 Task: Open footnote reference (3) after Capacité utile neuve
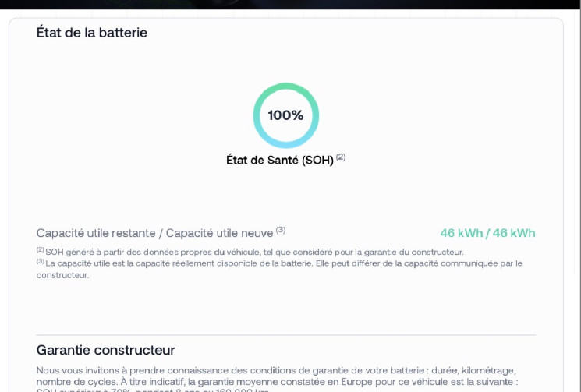pyautogui.click(x=281, y=230)
